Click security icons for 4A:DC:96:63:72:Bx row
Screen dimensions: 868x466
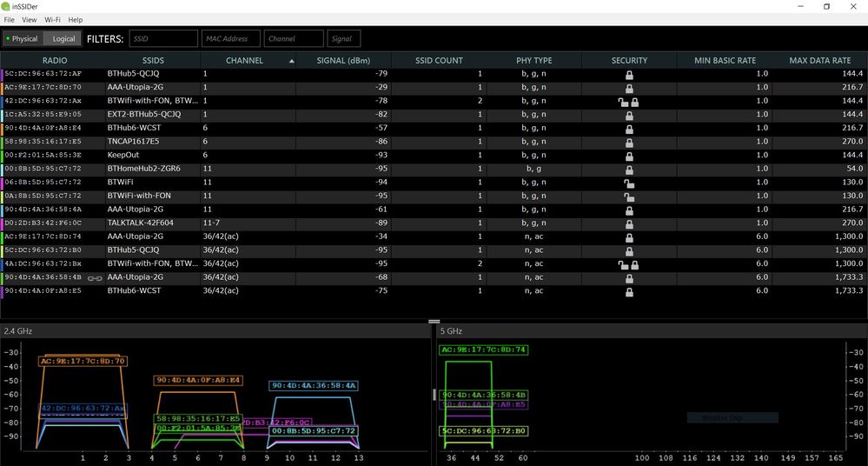point(629,264)
